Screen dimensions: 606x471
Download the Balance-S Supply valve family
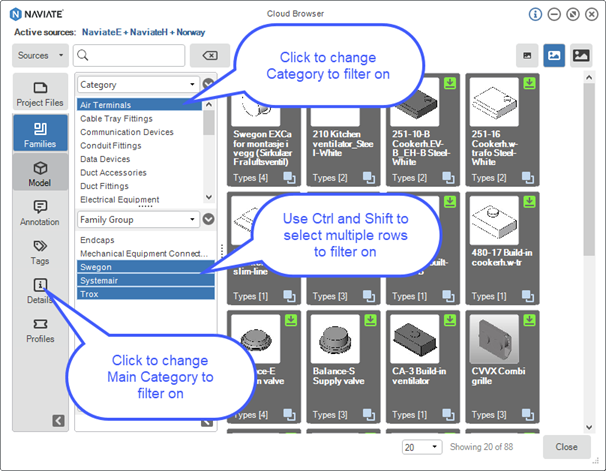tap(371, 320)
